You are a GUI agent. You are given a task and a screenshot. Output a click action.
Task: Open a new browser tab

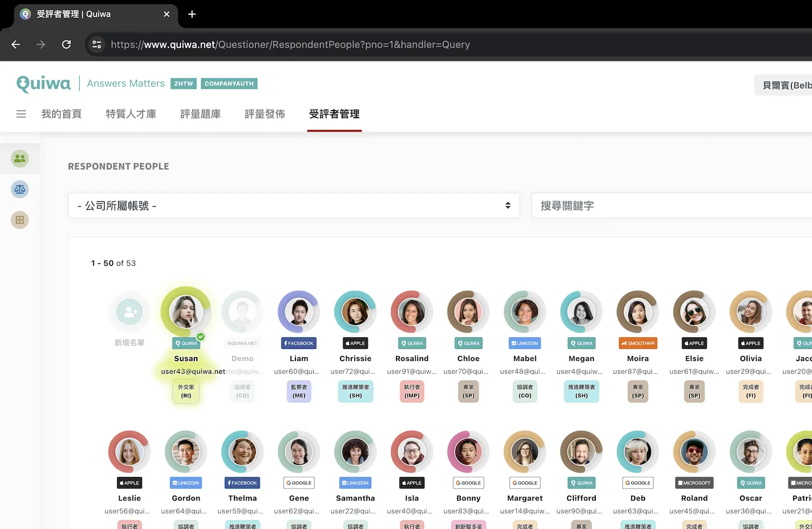coord(192,14)
